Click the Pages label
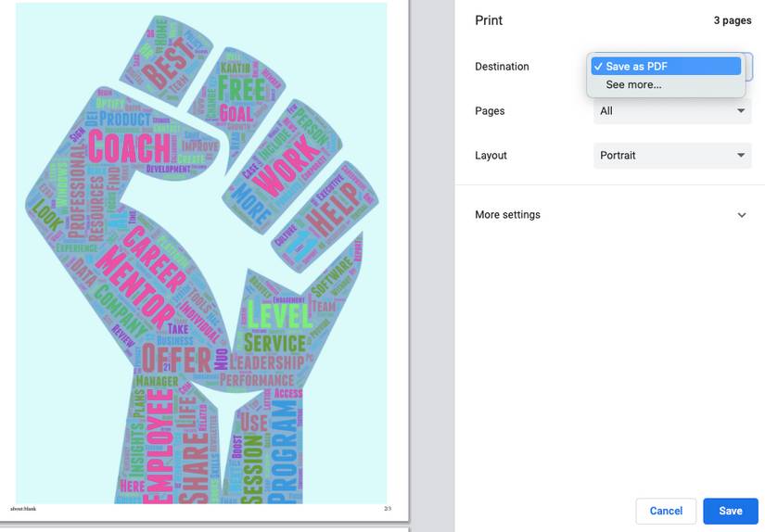 tap(490, 111)
